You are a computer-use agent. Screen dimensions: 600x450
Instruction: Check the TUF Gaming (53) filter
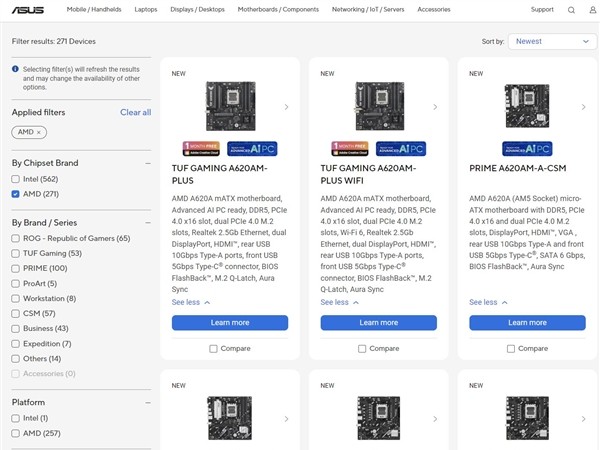(15, 253)
